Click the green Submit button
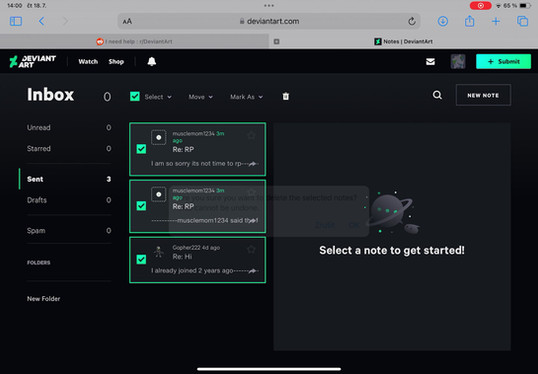Viewport: 538px width, 374px height. click(x=503, y=61)
